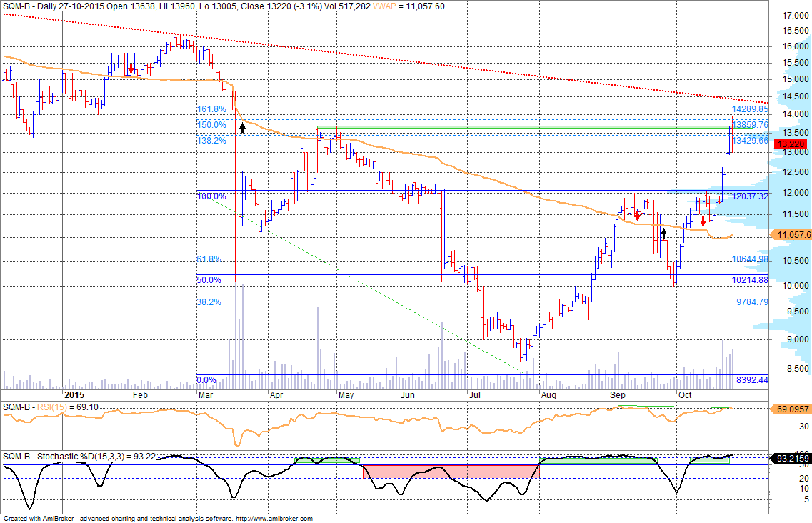Select the 150.0% Fibonacci label
The height and width of the screenshot is (523, 812).
pyautogui.click(x=212, y=125)
